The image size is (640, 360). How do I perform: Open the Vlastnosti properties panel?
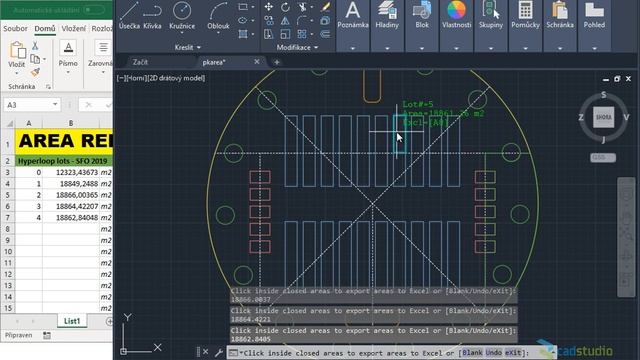(456, 25)
